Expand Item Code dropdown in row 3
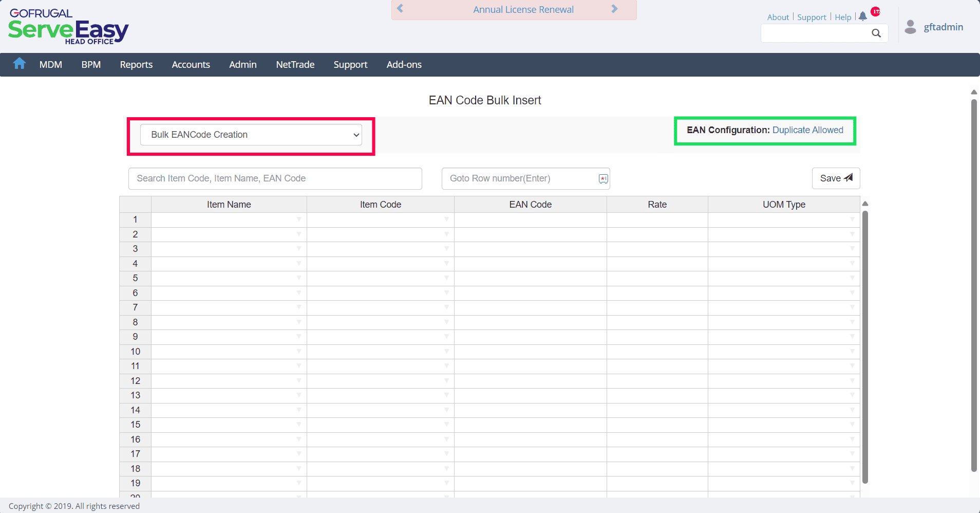 coord(446,249)
